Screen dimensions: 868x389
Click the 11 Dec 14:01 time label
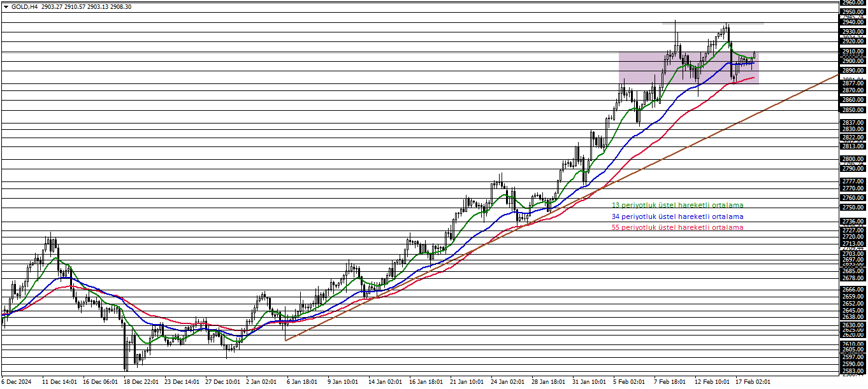coord(59,382)
